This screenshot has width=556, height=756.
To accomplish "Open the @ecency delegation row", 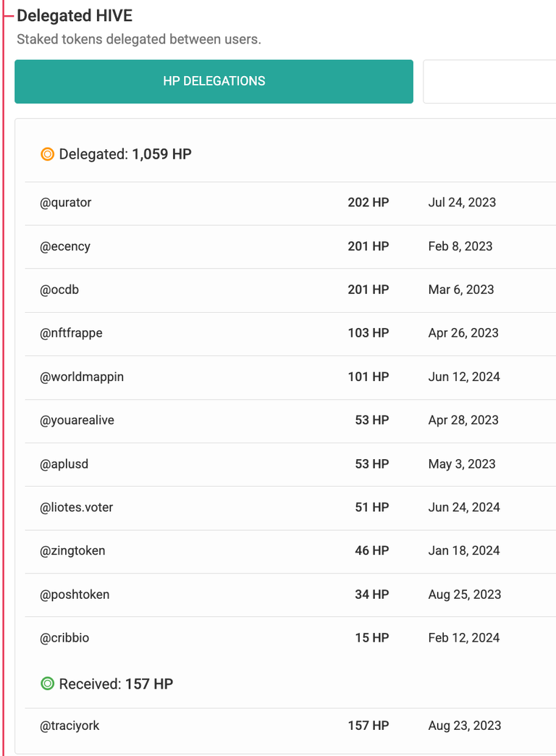I will 290,246.
